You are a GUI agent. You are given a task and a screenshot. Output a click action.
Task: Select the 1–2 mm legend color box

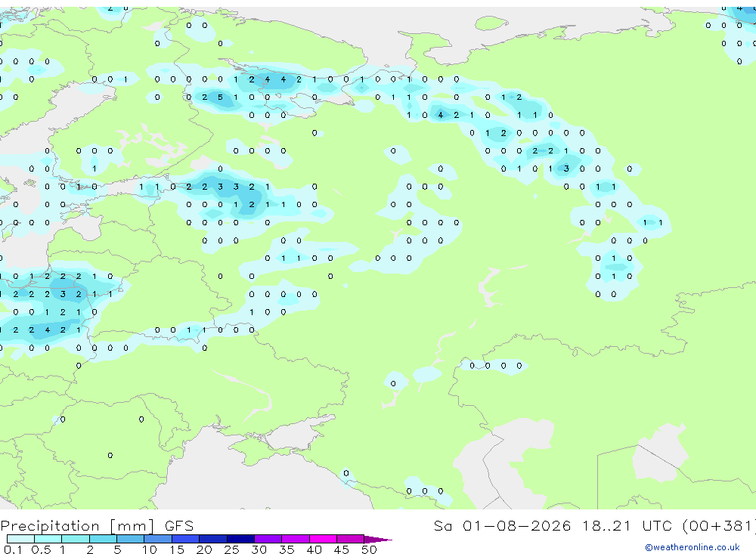76,539
